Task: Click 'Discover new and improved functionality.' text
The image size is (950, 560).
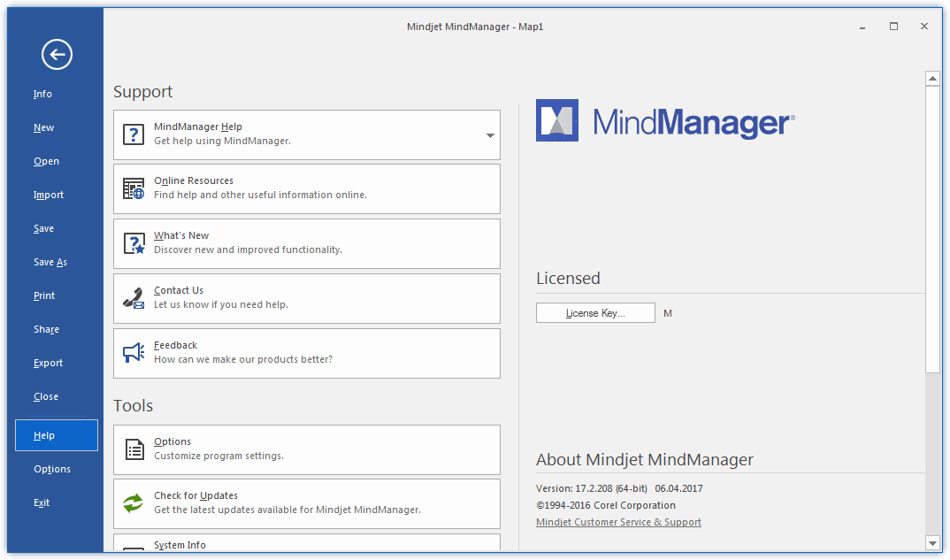Action: click(248, 249)
